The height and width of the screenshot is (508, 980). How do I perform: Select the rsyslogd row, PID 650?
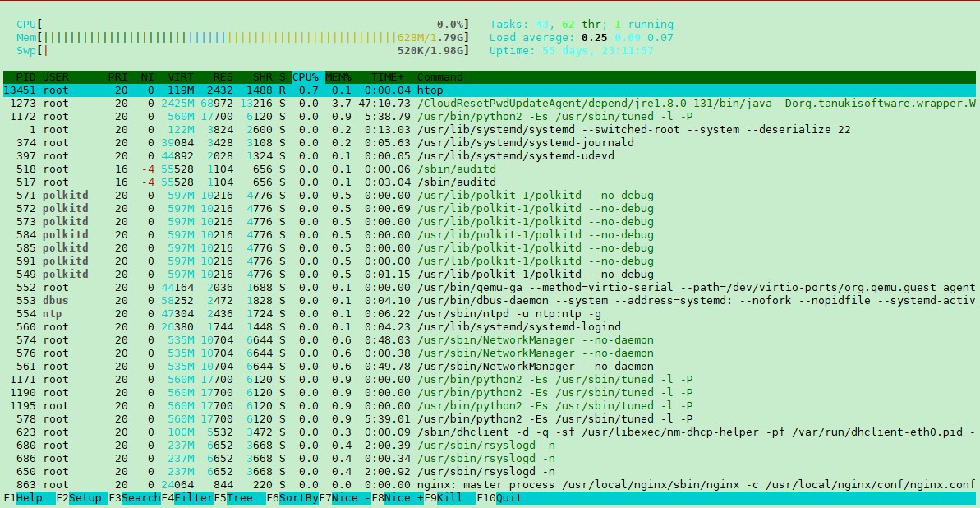click(490, 471)
